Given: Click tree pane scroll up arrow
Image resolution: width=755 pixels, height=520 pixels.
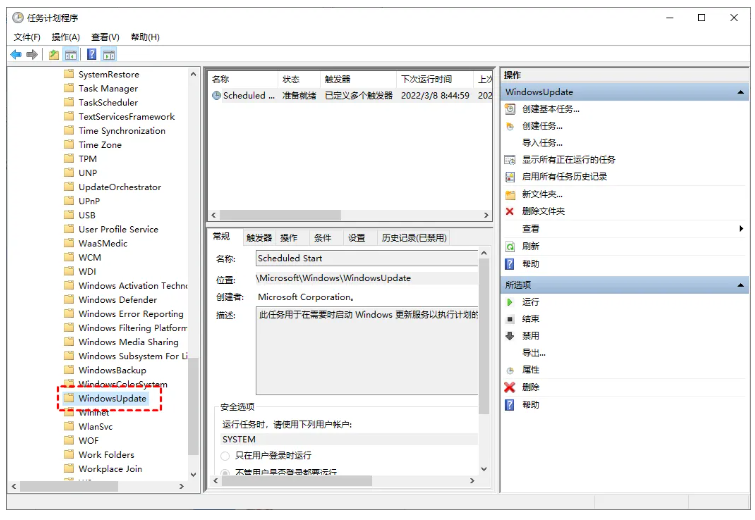Looking at the screenshot, I should [193, 74].
